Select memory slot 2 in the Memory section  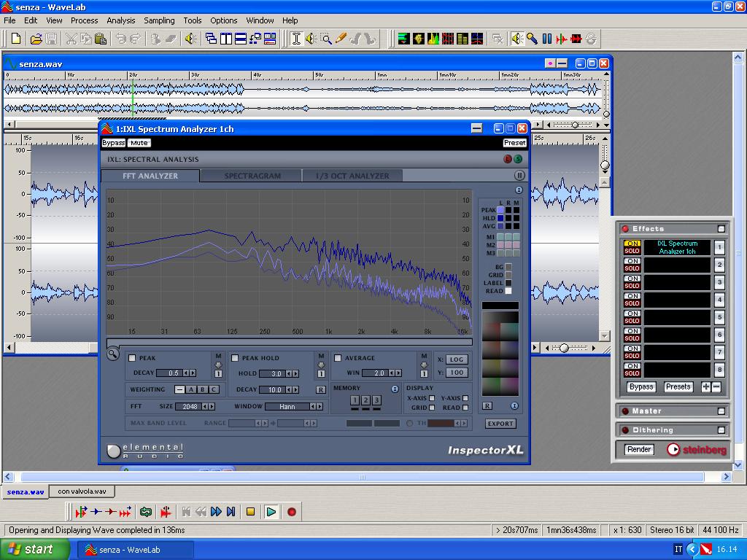point(365,400)
